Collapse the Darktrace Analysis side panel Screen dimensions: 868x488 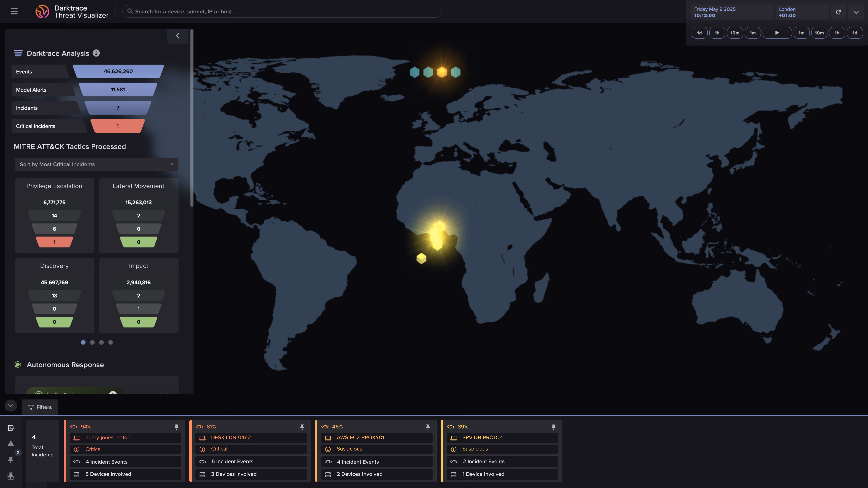[178, 36]
